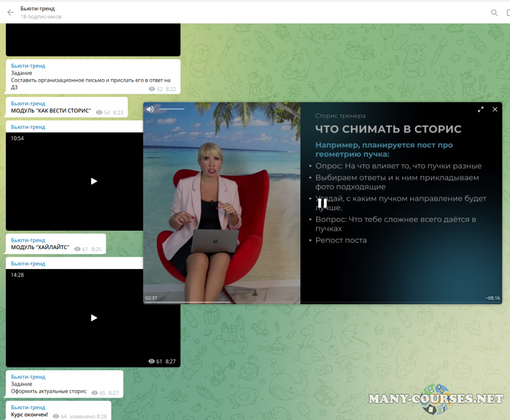Expand floating video to fullscreen
This screenshot has width=510, height=420.
pos(481,110)
